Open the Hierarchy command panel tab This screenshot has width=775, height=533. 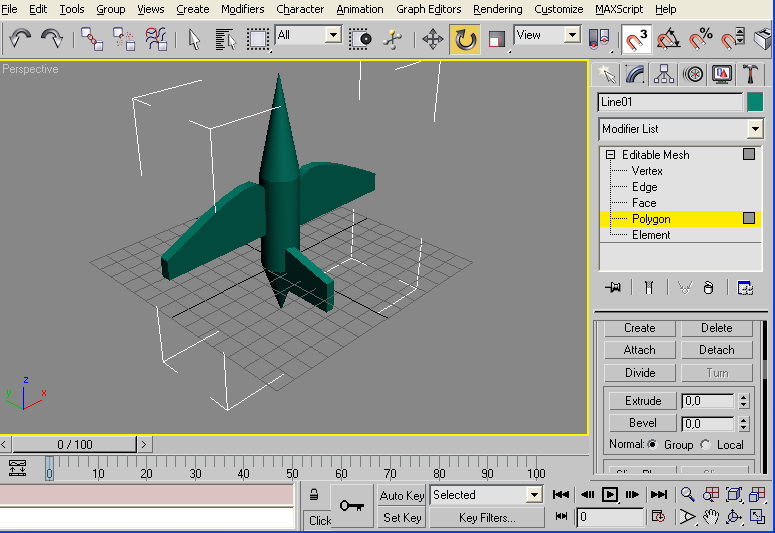click(664, 75)
